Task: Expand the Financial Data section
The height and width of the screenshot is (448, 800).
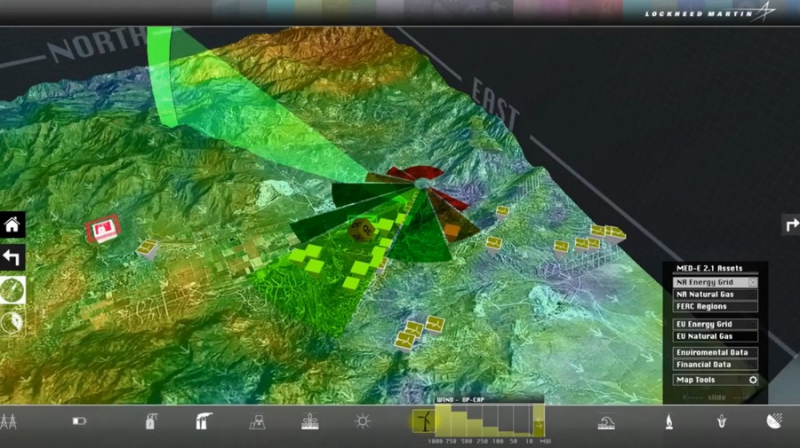Action: [715, 365]
